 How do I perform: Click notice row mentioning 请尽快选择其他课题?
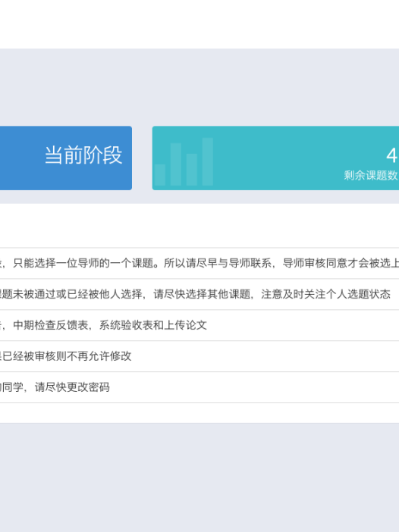(199, 294)
